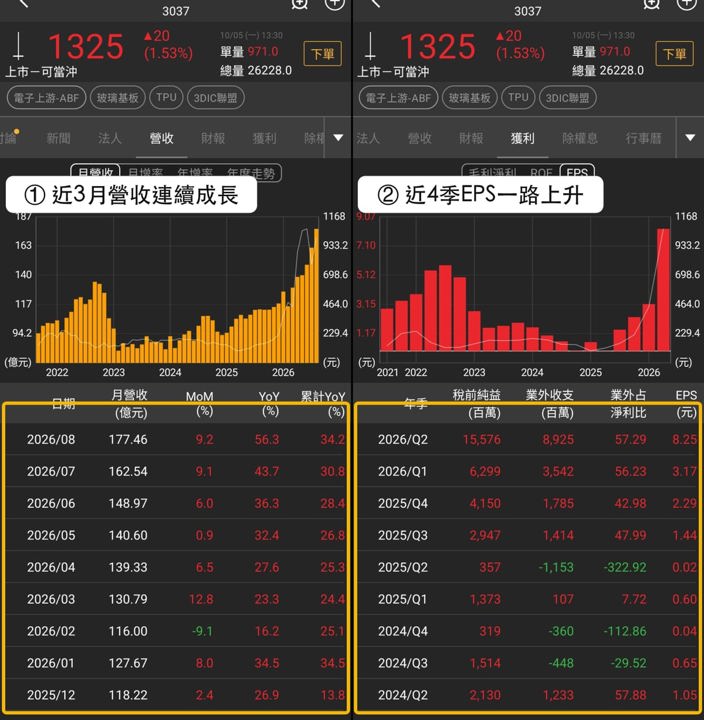Select the active 營收 tab in left panel

point(161,138)
